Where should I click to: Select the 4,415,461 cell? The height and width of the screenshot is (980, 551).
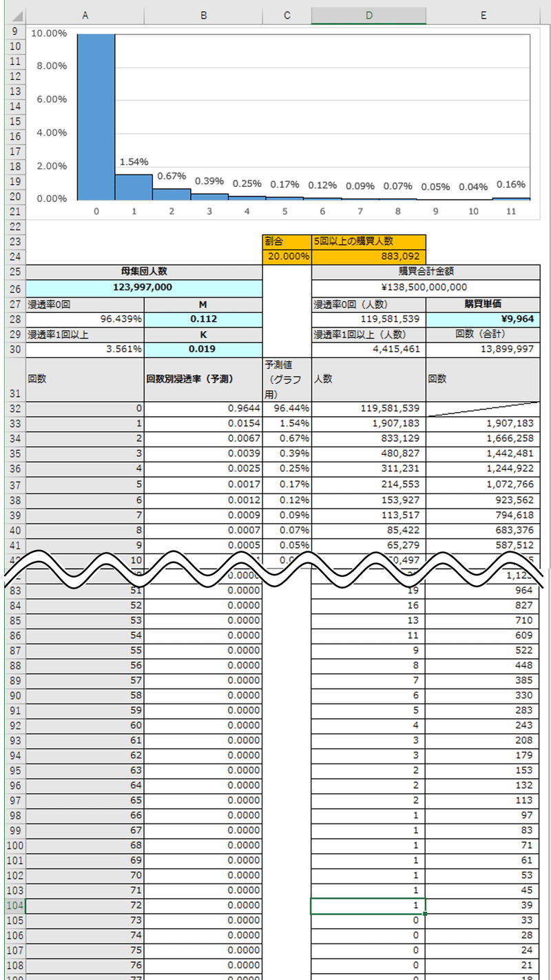tap(368, 349)
